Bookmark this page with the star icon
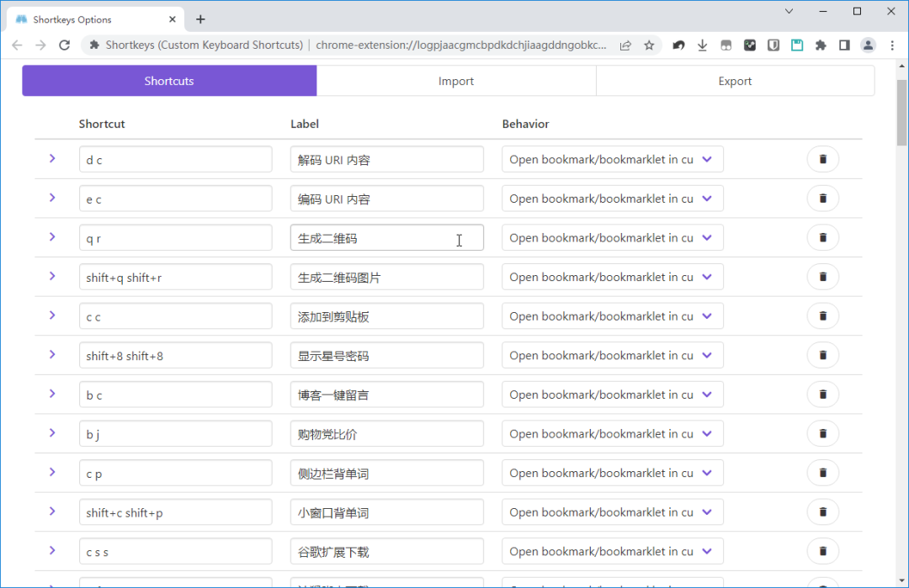Image resolution: width=909 pixels, height=588 pixels. 649,45
